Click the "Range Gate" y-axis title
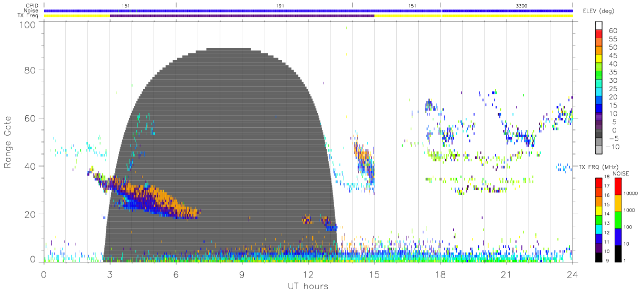Image resolution: width=644 pixels, height=297 pixels. tap(8, 142)
